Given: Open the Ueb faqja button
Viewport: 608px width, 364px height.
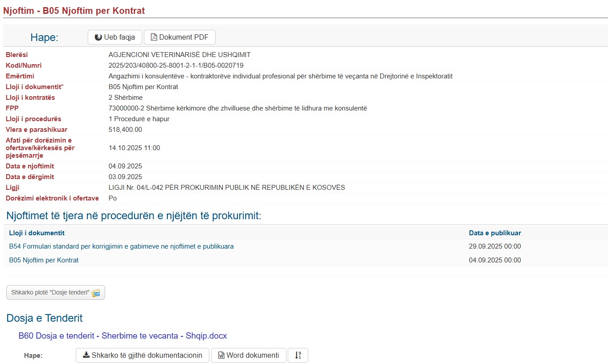Looking at the screenshot, I should [x=114, y=37].
